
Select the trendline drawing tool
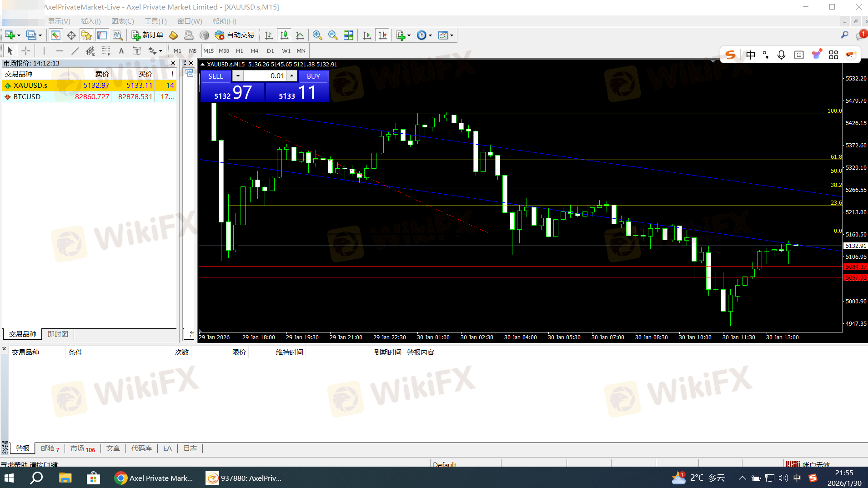(x=75, y=51)
